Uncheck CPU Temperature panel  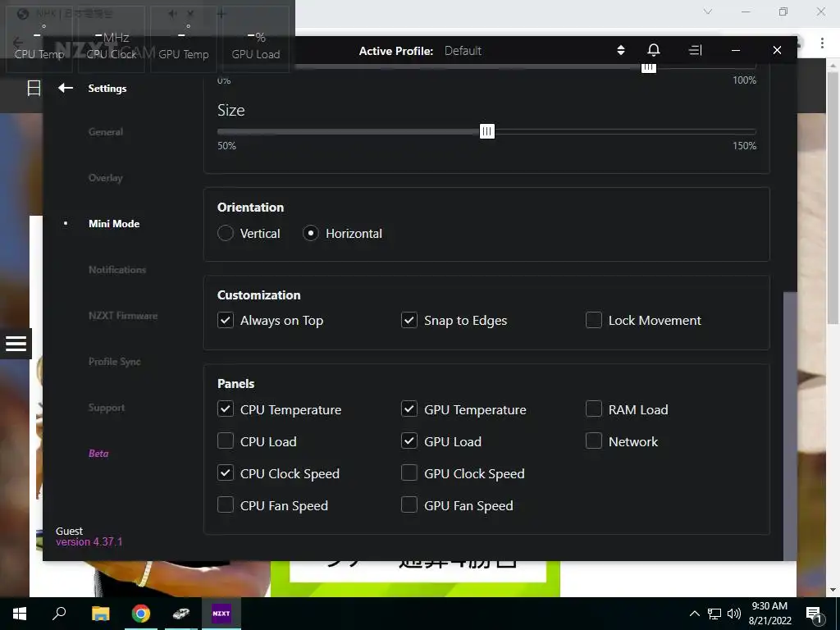(226, 409)
